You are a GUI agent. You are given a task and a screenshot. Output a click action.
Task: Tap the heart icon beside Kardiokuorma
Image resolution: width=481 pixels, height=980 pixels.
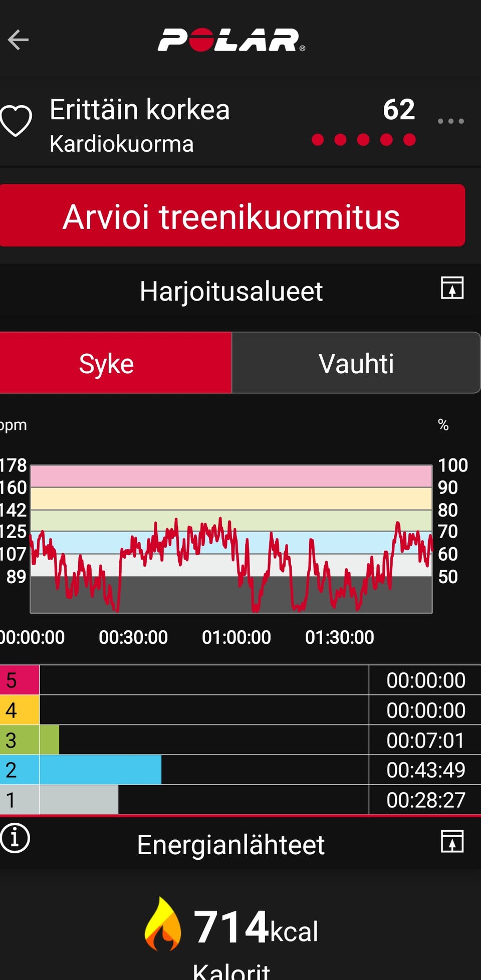tap(16, 121)
